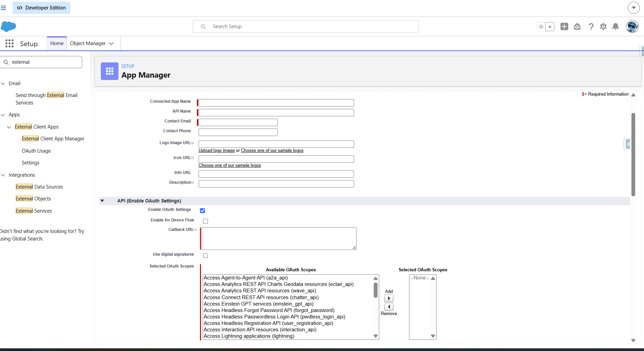
Task: Focus the Contact Email field
Action: tap(238, 122)
